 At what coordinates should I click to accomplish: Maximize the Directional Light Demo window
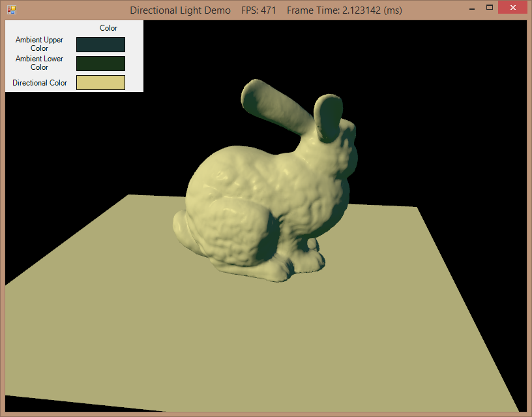click(489, 9)
